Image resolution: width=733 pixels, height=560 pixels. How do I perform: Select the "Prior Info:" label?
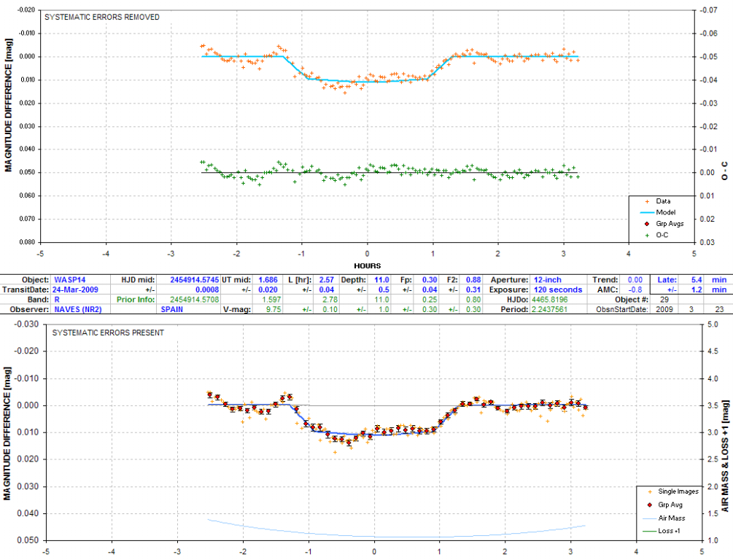click(136, 299)
